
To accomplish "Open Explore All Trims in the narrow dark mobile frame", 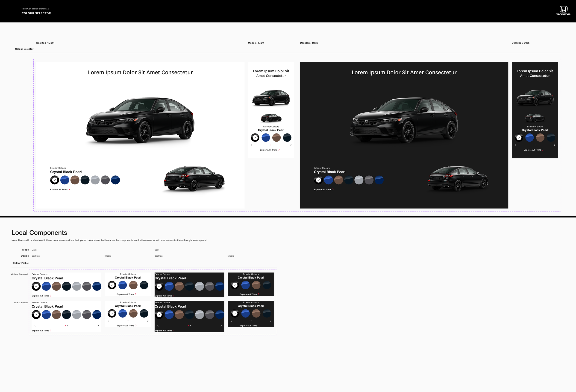I will click(534, 150).
